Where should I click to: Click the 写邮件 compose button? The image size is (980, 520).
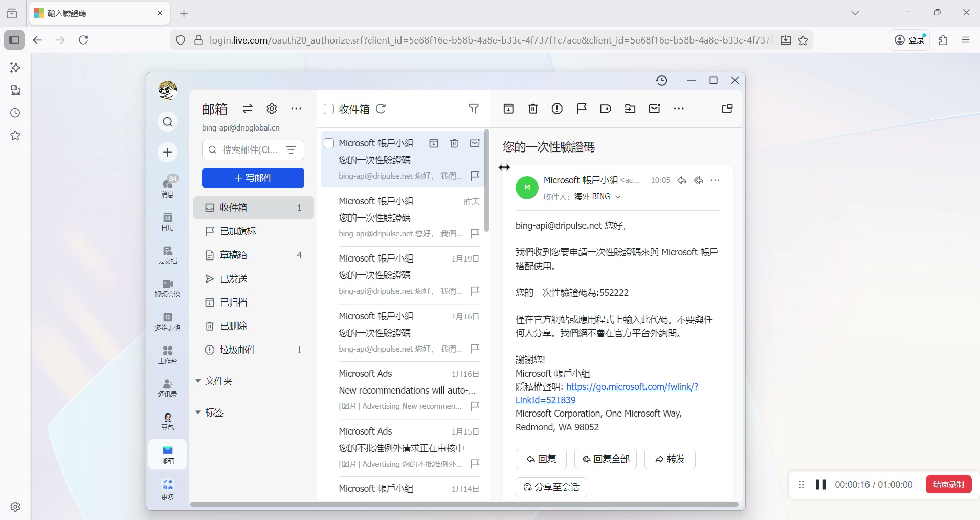point(253,178)
